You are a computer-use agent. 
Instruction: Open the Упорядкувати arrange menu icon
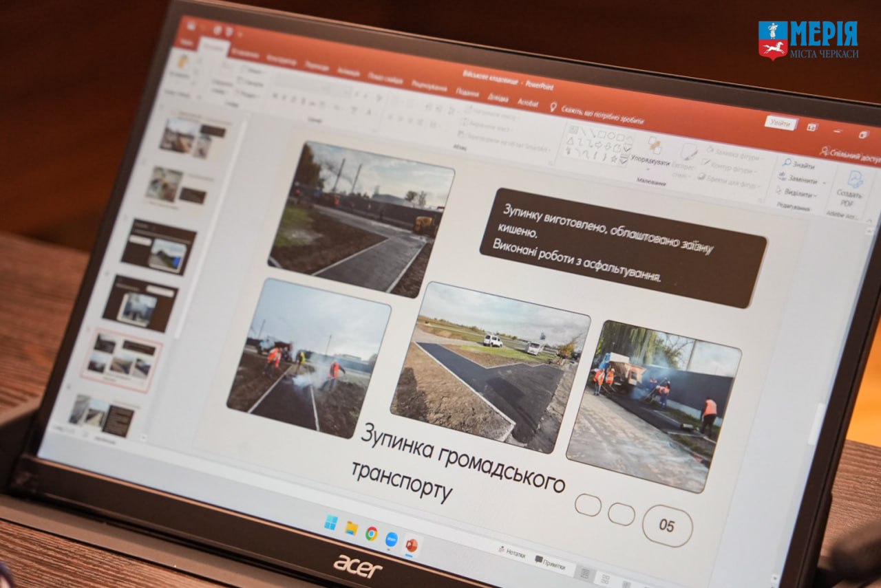(x=655, y=146)
